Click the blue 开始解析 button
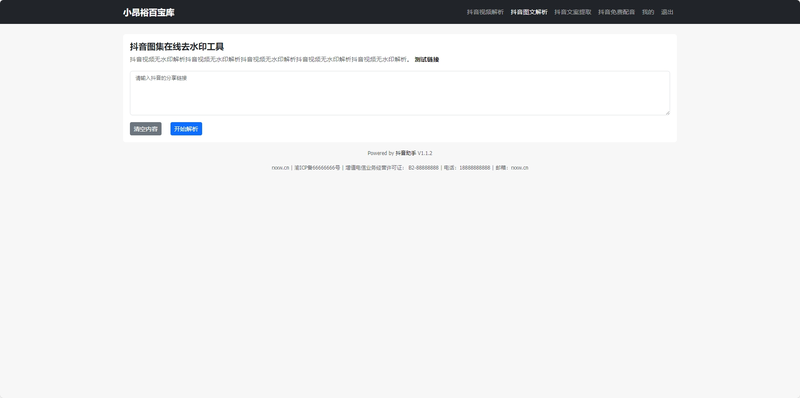 (186, 129)
